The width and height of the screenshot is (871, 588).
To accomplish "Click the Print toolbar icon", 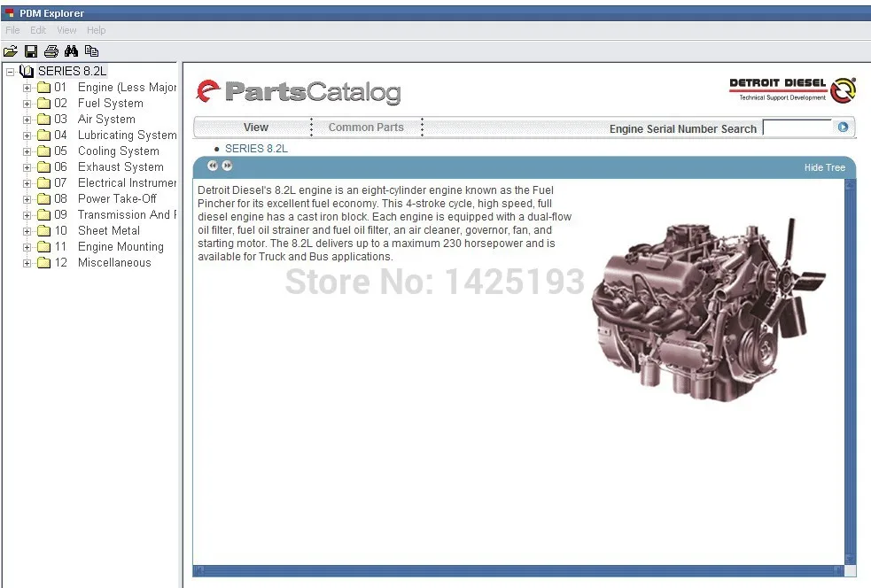I will (51, 51).
